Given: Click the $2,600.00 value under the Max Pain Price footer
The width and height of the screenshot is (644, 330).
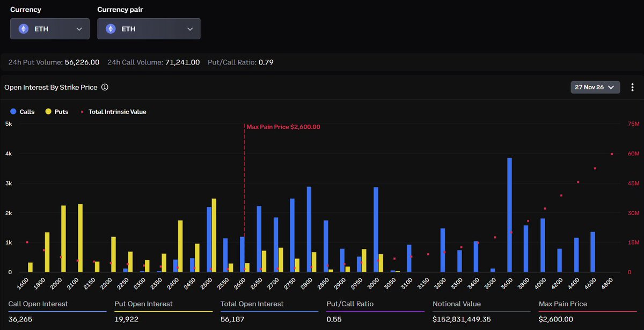Looking at the screenshot, I should click(x=556, y=319).
